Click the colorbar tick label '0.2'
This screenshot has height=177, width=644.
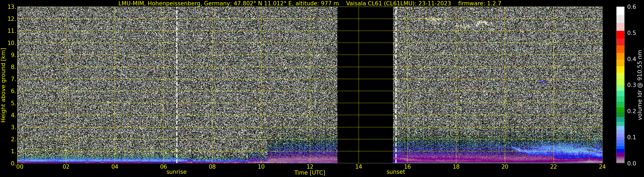coord(632,111)
